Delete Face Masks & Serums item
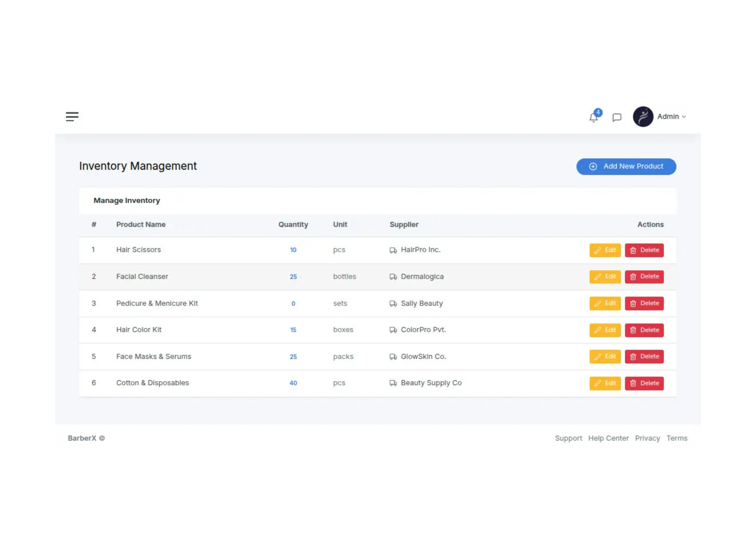The image size is (756, 551). [644, 356]
